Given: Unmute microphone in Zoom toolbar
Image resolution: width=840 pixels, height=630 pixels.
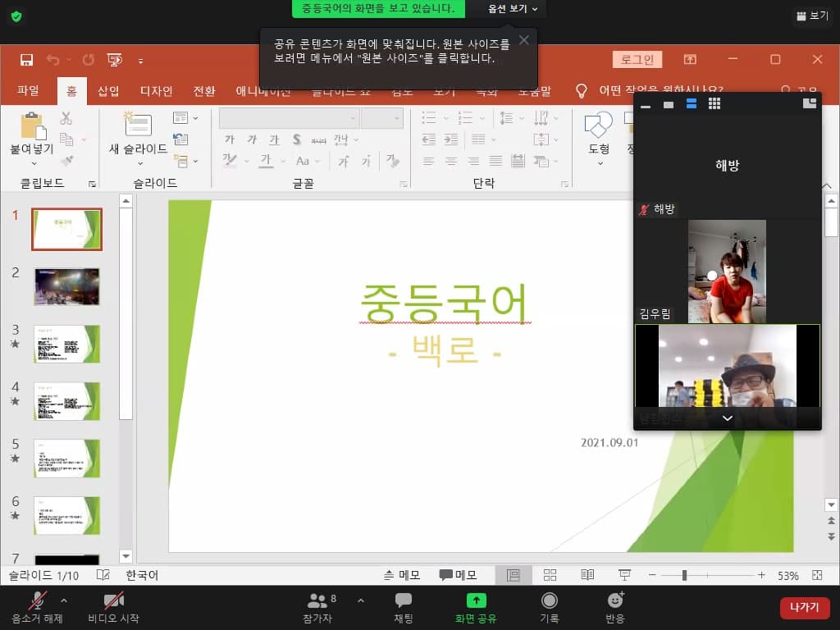Looking at the screenshot, I should (x=37, y=608).
